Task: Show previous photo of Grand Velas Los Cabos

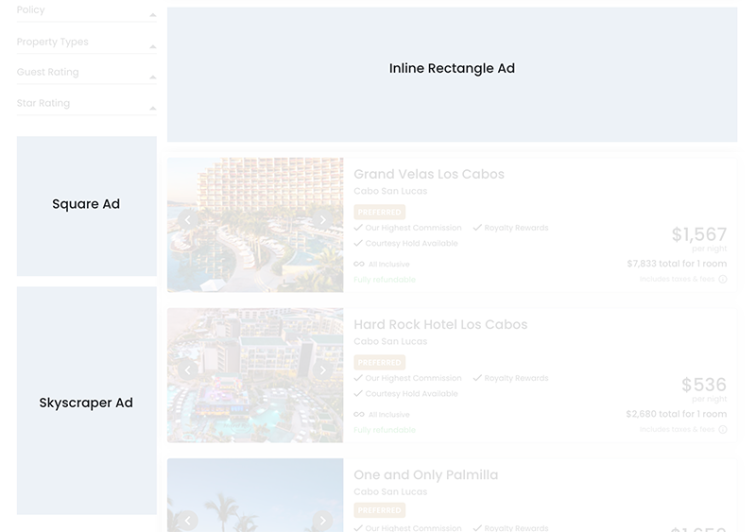Action: click(x=187, y=220)
